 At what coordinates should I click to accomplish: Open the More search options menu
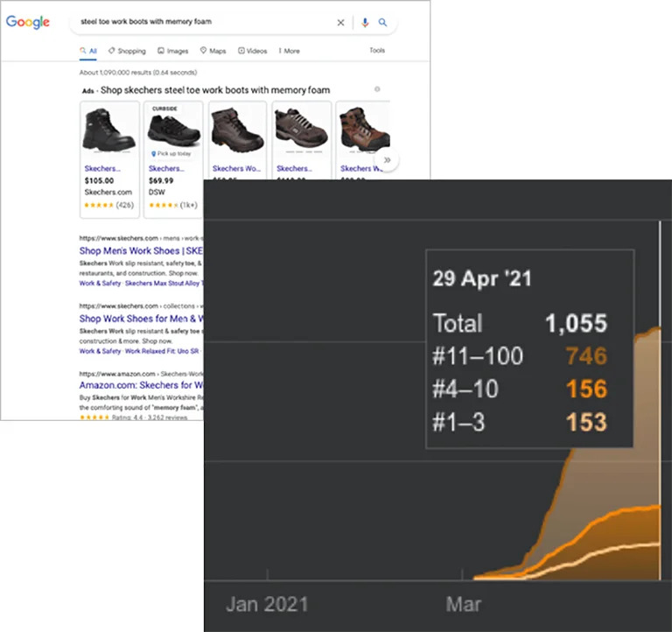coord(290,51)
